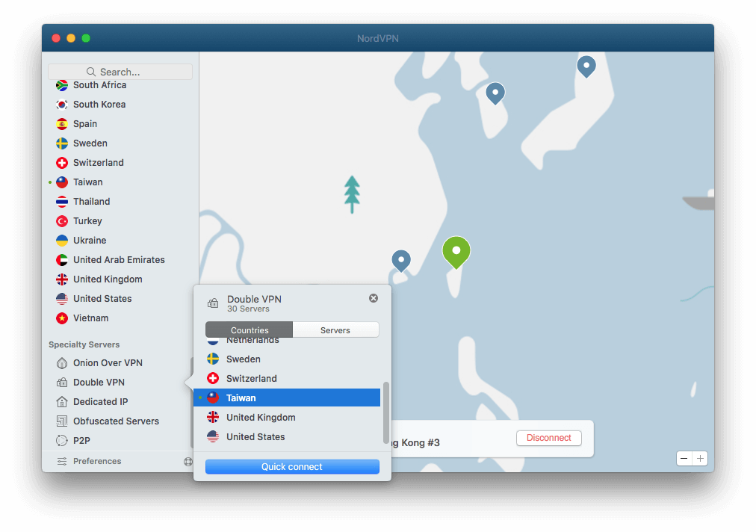
Task: Select the United States flag in the sidebar
Action: point(62,299)
